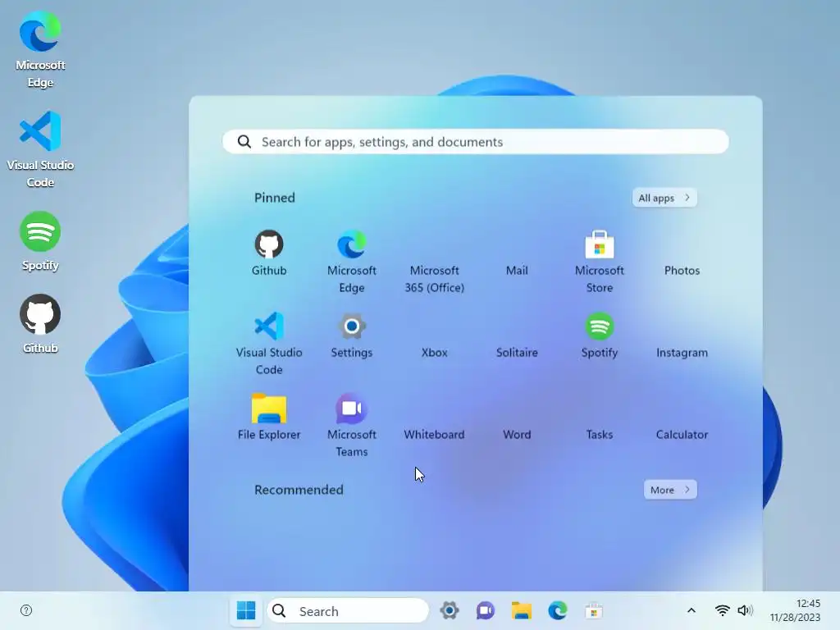Show More recommended items
This screenshot has height=630, width=840.
(670, 490)
